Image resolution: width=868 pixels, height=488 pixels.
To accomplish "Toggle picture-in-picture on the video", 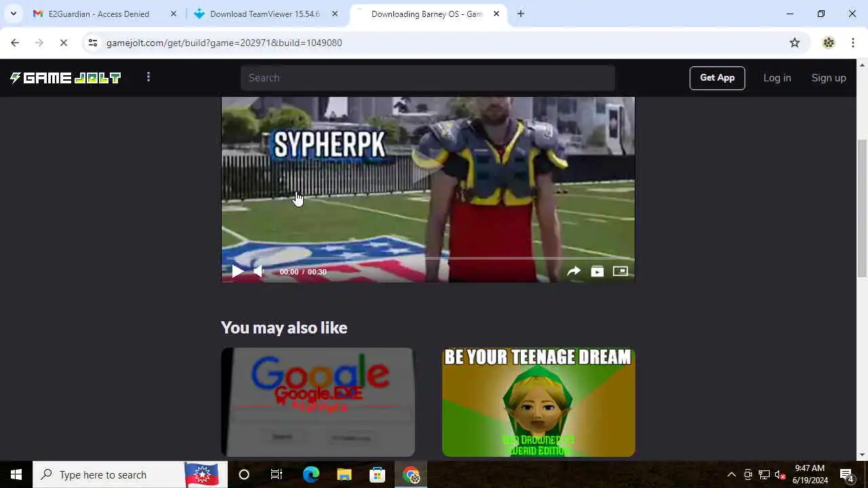I will point(620,271).
